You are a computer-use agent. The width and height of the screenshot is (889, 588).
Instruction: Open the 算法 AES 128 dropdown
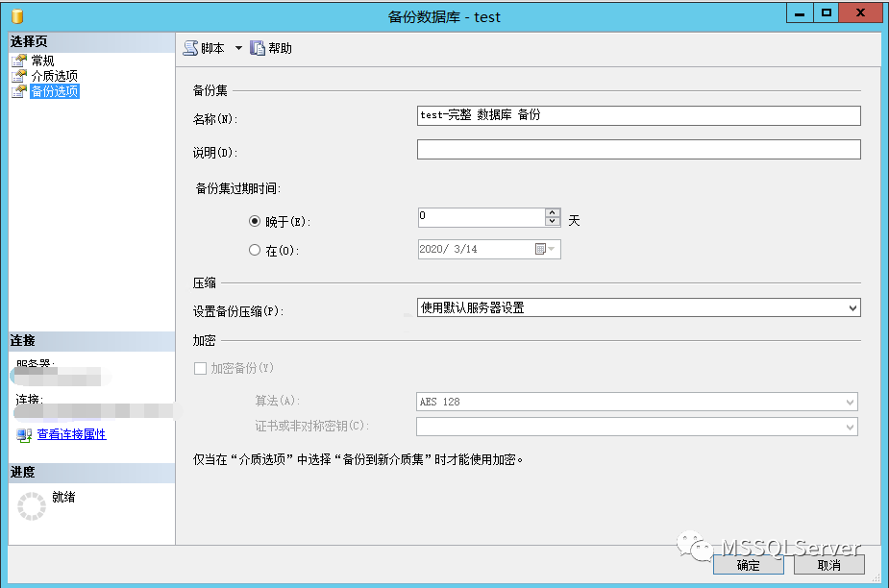[x=636, y=402]
